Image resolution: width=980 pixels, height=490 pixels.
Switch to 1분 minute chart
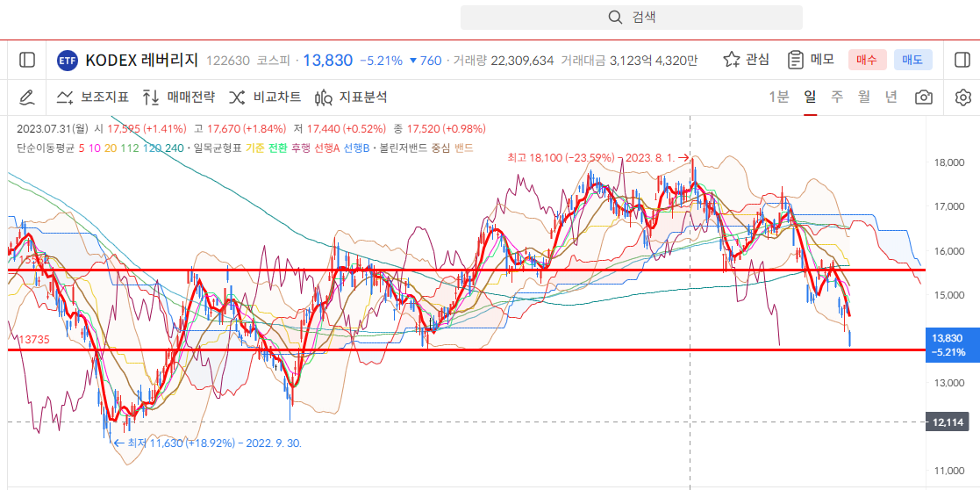779,97
